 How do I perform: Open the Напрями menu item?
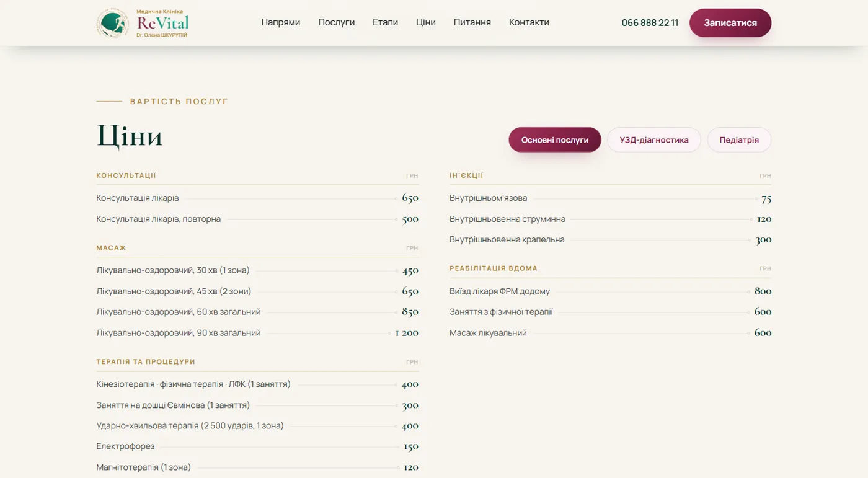[281, 22]
